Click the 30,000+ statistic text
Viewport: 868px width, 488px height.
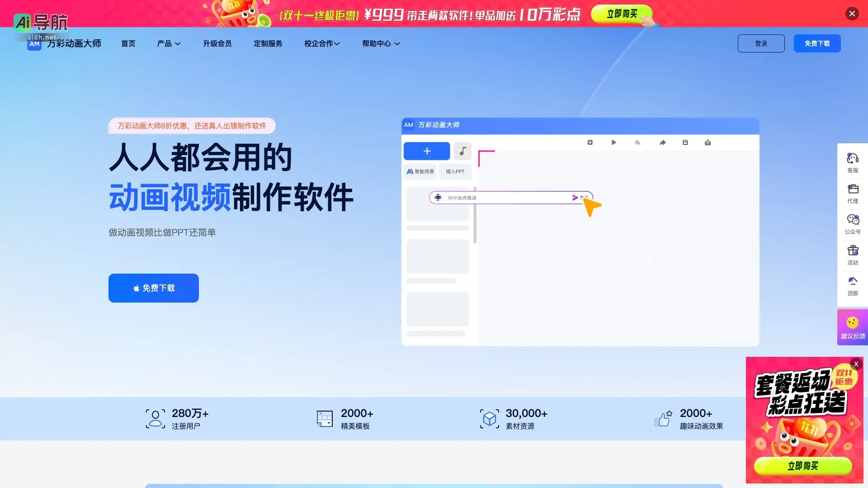click(526, 413)
